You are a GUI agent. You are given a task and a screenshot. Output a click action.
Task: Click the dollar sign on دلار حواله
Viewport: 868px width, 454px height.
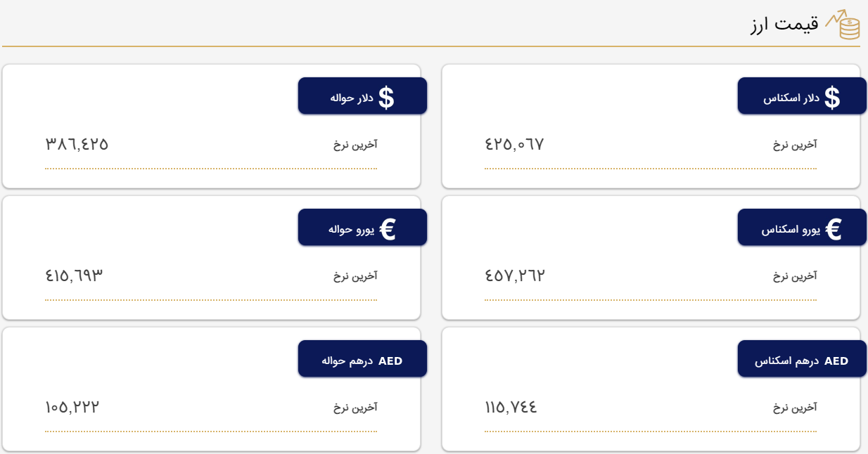386,97
